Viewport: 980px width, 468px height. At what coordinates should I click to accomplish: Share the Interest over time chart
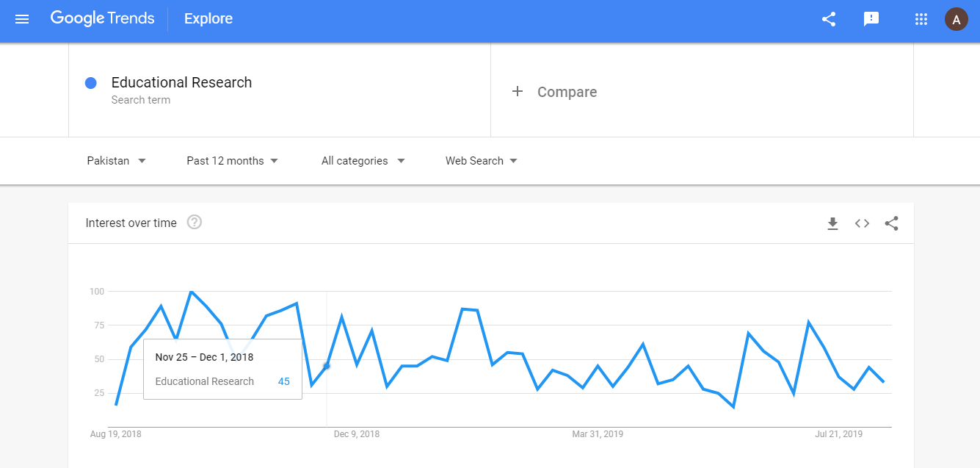(x=891, y=223)
